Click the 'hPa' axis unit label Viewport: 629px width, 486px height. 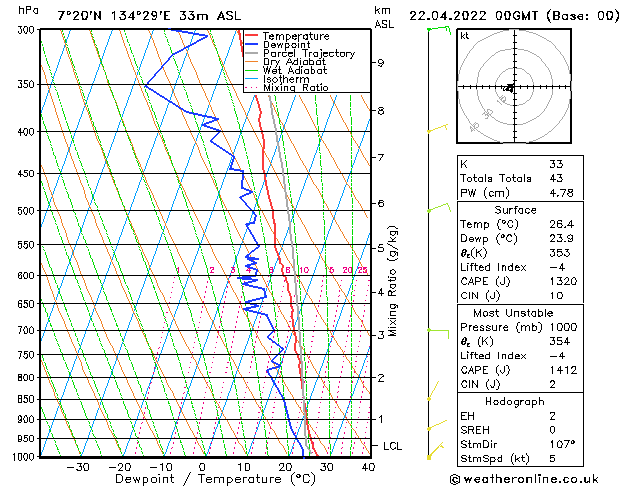pos(28,10)
